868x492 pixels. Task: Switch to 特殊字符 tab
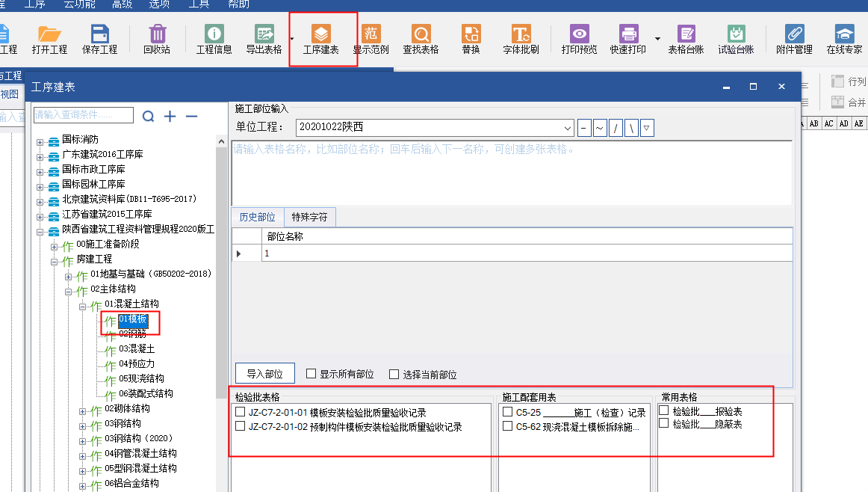tap(309, 217)
